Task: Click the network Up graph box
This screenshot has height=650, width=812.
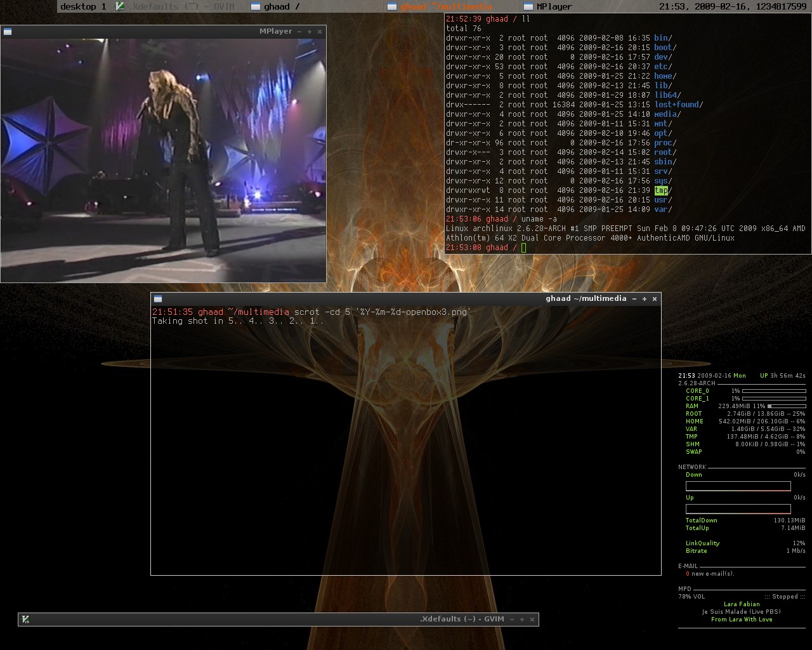Action: coord(738,509)
